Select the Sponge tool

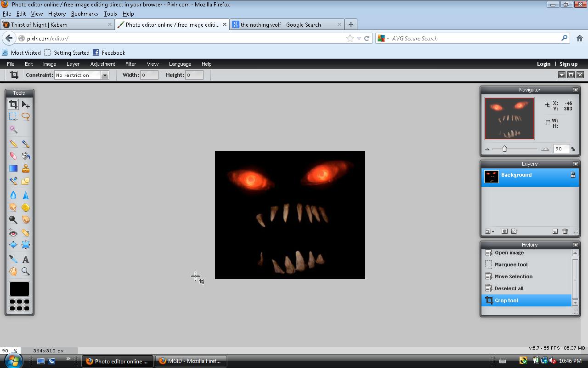pos(26,207)
